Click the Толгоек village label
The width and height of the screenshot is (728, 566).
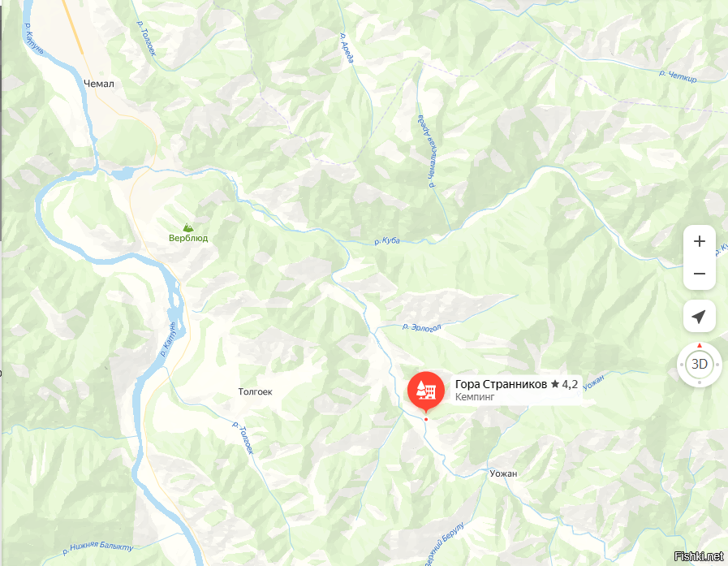click(x=255, y=391)
